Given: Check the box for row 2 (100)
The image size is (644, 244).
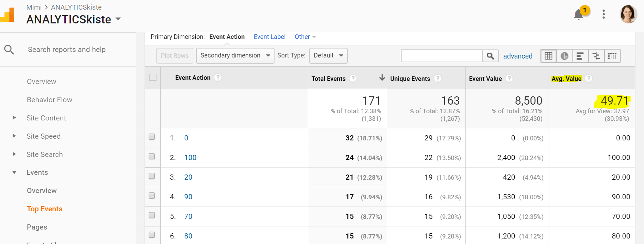Looking at the screenshot, I should click(152, 157).
